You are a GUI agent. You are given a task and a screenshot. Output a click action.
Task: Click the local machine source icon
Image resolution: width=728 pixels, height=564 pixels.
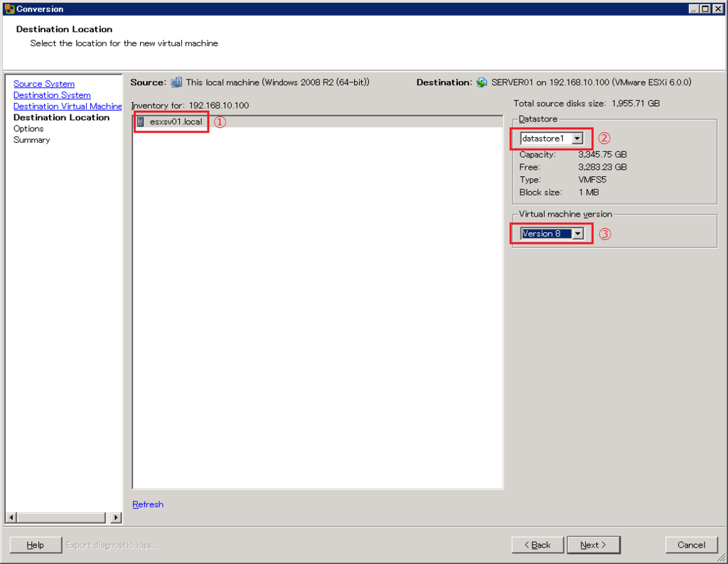[176, 82]
